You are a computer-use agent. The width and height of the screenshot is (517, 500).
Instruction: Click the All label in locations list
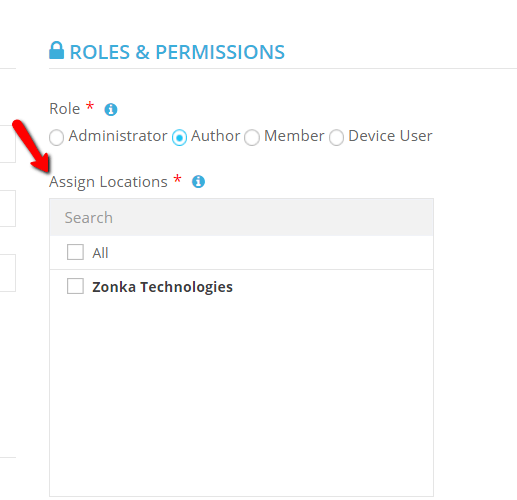click(x=100, y=253)
